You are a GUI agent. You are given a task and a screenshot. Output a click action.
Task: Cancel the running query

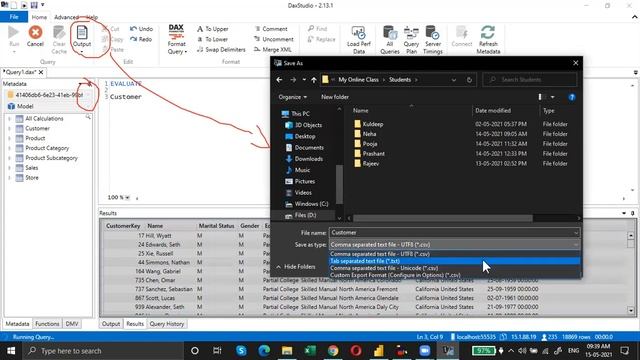(x=36, y=37)
